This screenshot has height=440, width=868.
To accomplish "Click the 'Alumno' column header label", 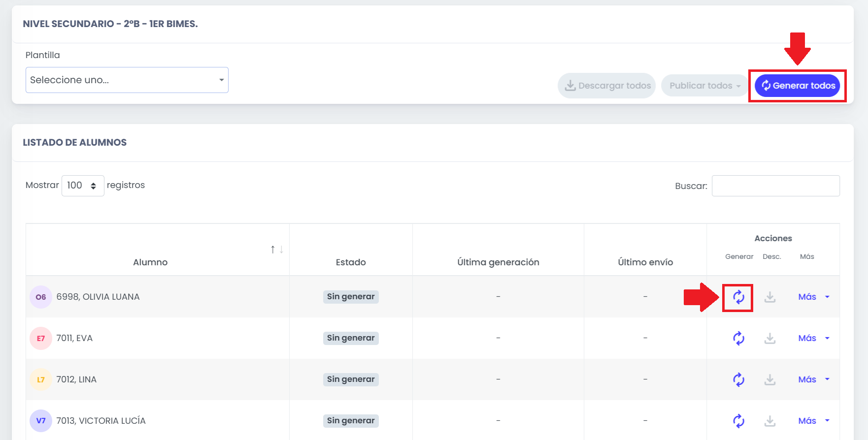I will coord(150,262).
